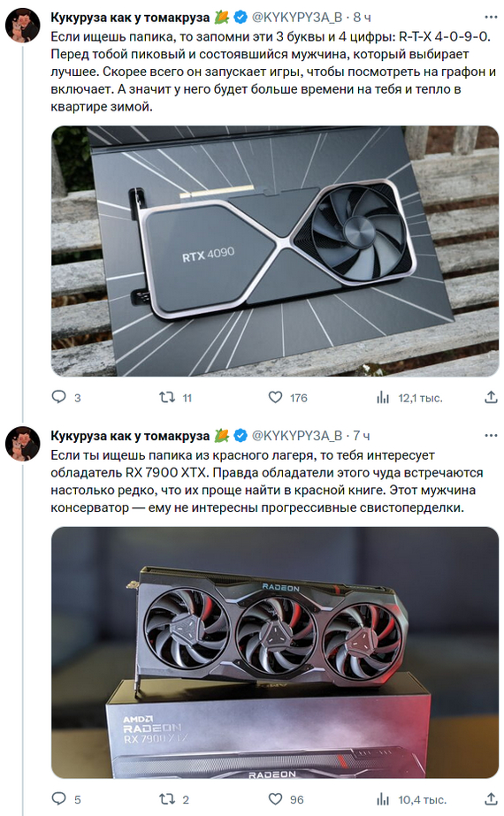This screenshot has width=504, height=816.
Task: Enlarge the RTX 4090 photo
Action: click(275, 251)
